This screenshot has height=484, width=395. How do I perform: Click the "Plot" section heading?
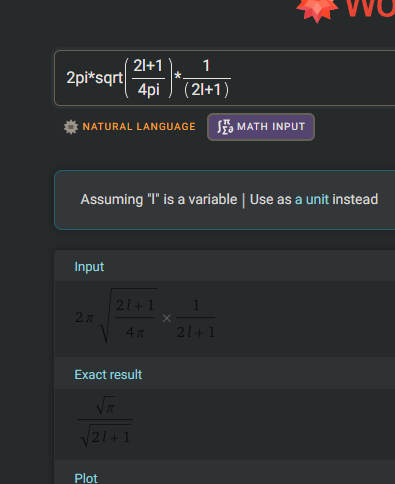(86, 479)
